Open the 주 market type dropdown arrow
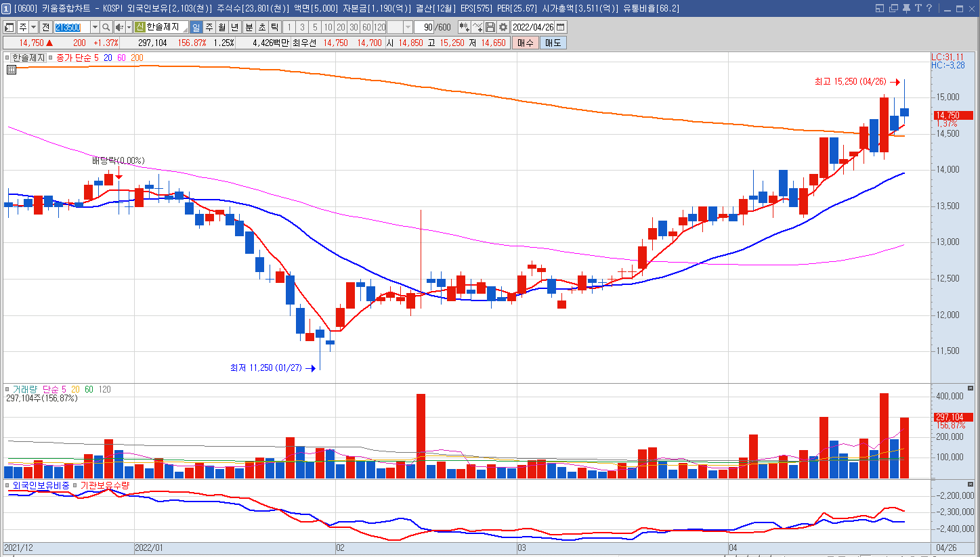Image resolution: width=980 pixels, height=557 pixels. pos(33,27)
